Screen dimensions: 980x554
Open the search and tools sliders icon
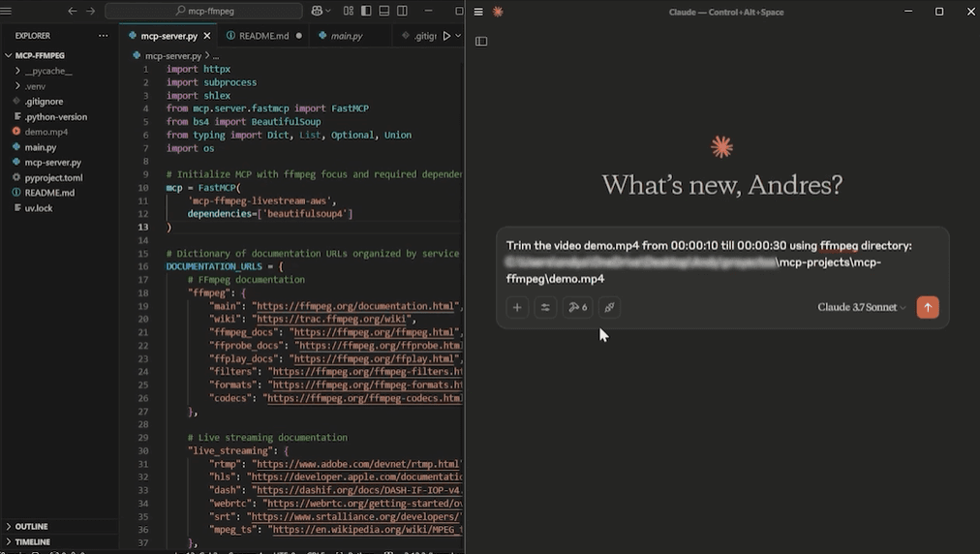coord(545,307)
